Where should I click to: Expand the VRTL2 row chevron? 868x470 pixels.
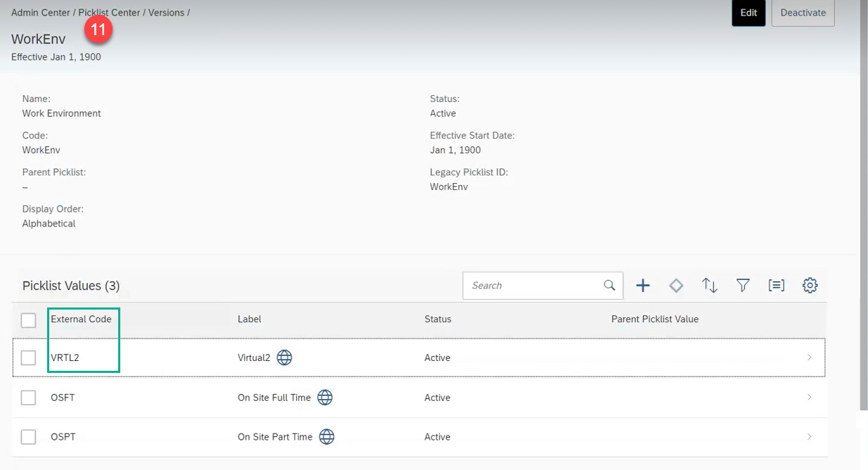click(x=809, y=357)
